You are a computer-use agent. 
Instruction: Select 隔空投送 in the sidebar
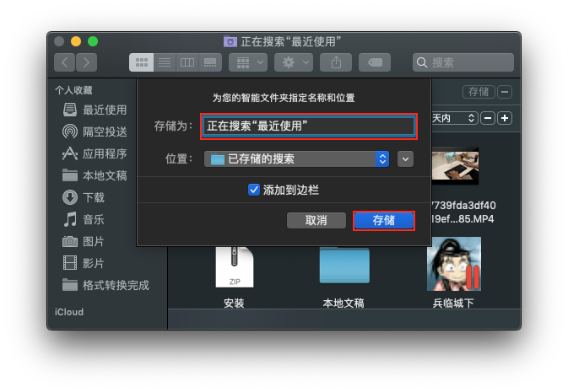click(104, 132)
